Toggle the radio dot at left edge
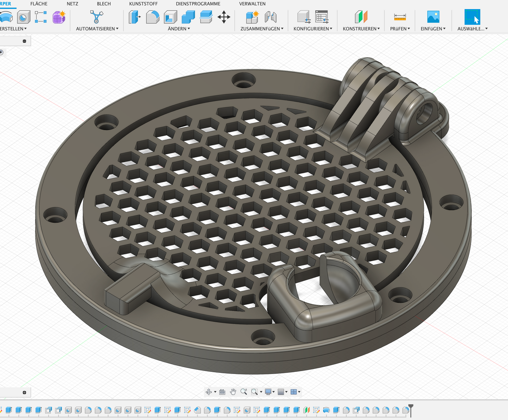This screenshot has width=508, height=420. pos(1,52)
